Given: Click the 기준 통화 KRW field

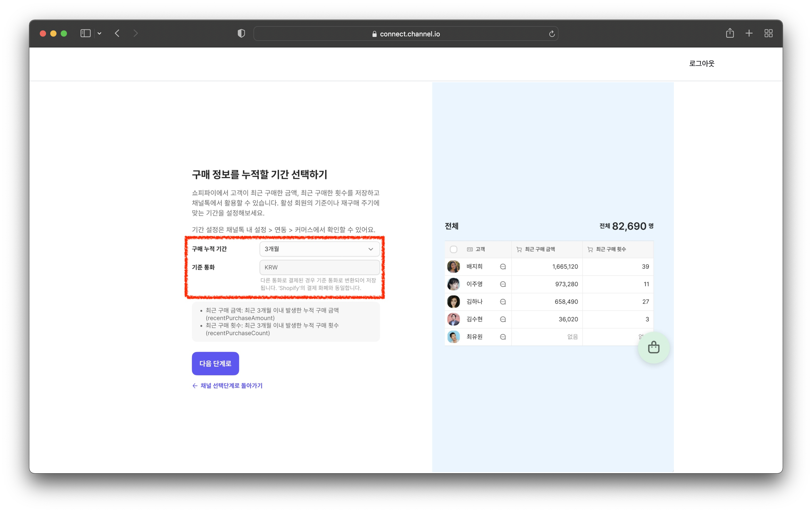Looking at the screenshot, I should pyautogui.click(x=319, y=267).
